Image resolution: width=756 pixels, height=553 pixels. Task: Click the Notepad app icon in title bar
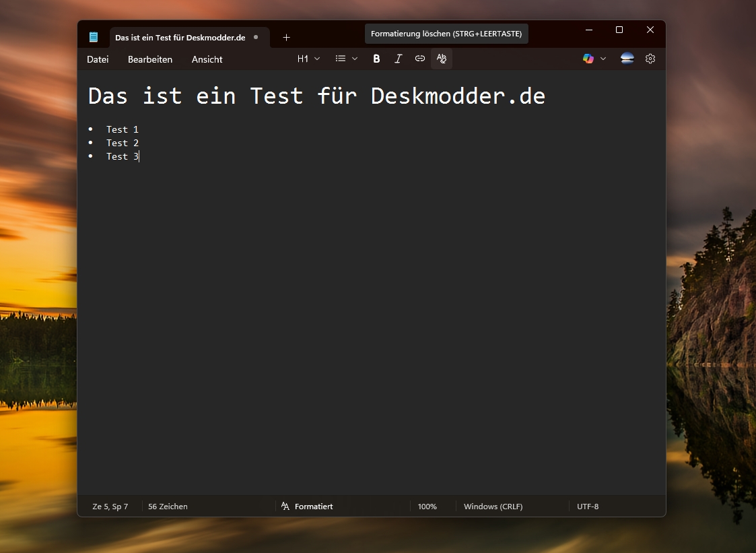click(94, 37)
